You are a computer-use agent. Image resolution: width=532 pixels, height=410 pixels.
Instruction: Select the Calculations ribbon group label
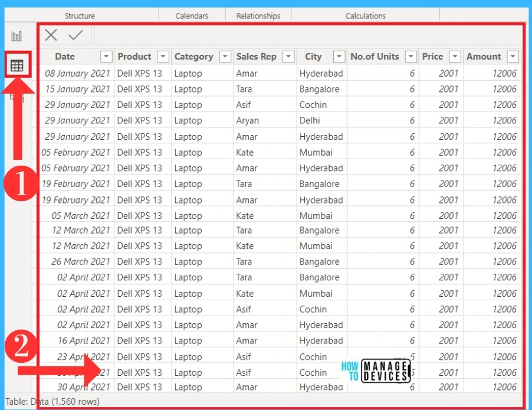point(366,16)
